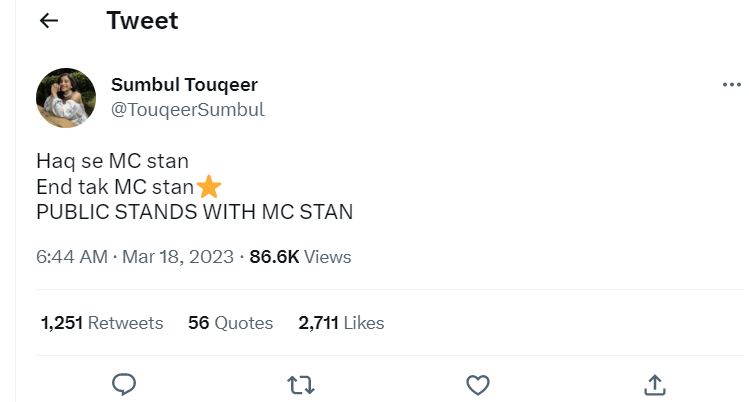Image resolution: width=749 pixels, height=402 pixels.
Task: Click the 'Haq se MC stan' text line
Action: 112,160
